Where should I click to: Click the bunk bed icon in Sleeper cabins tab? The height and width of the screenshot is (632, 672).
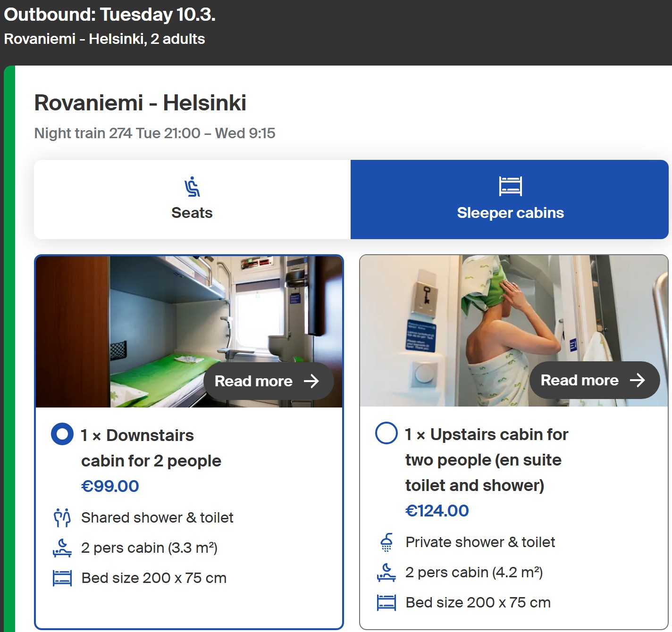(510, 186)
